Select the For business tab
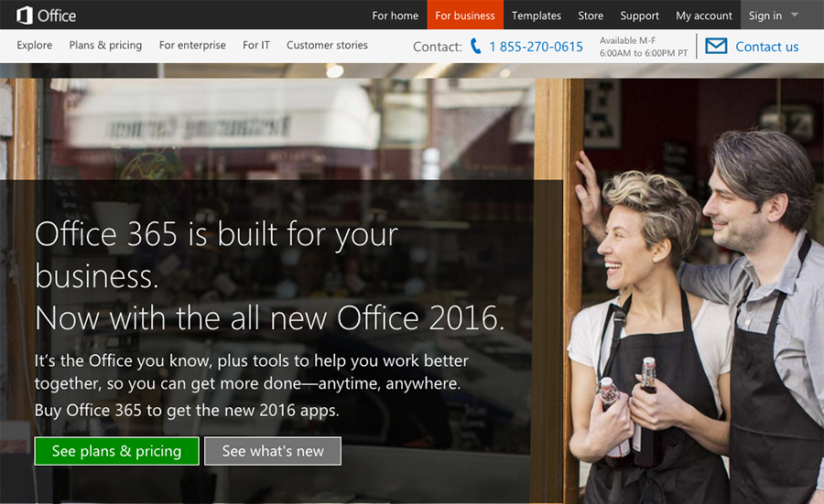Image resolution: width=824 pixels, height=504 pixels. coord(465,15)
